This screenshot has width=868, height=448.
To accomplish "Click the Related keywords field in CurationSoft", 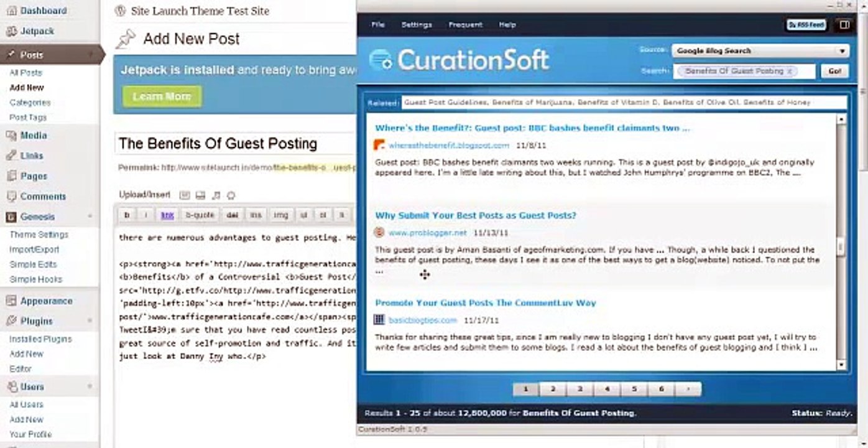I will (x=624, y=103).
